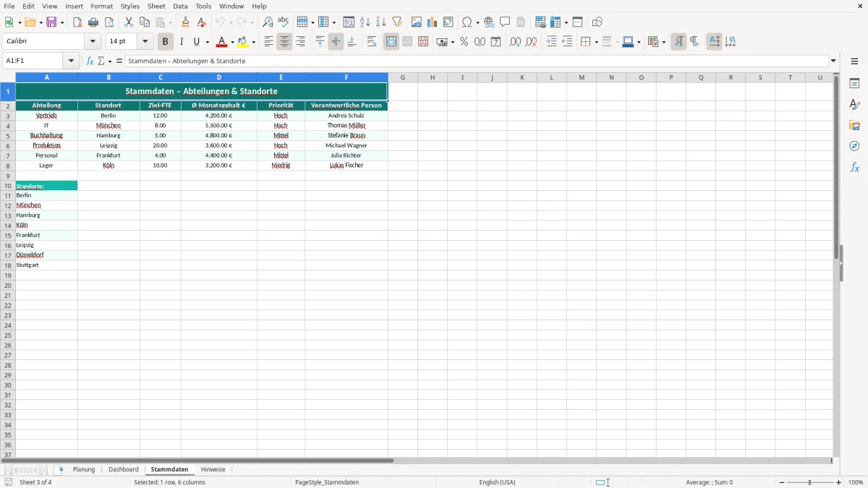Format as percent

(464, 42)
